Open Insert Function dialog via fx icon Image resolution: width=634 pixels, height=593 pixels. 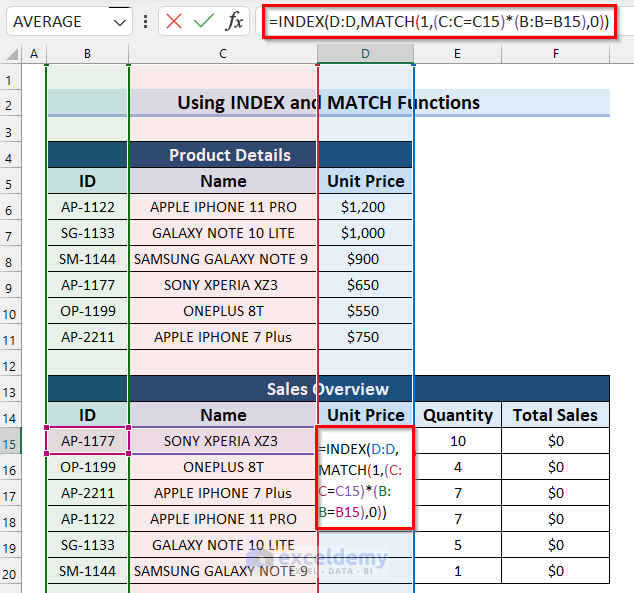234,21
